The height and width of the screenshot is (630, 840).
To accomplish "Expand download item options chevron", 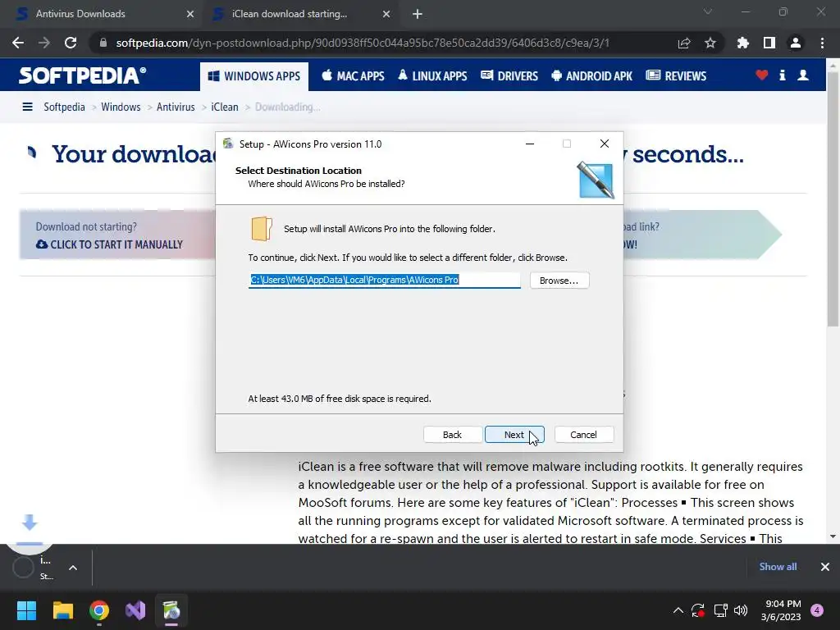I will click(73, 568).
